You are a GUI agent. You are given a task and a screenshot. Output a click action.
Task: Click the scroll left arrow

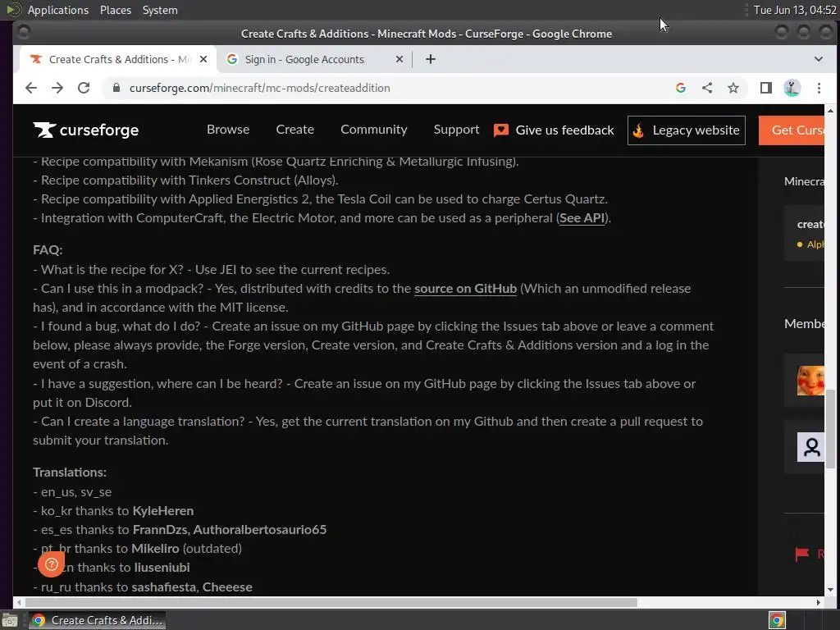point(20,602)
